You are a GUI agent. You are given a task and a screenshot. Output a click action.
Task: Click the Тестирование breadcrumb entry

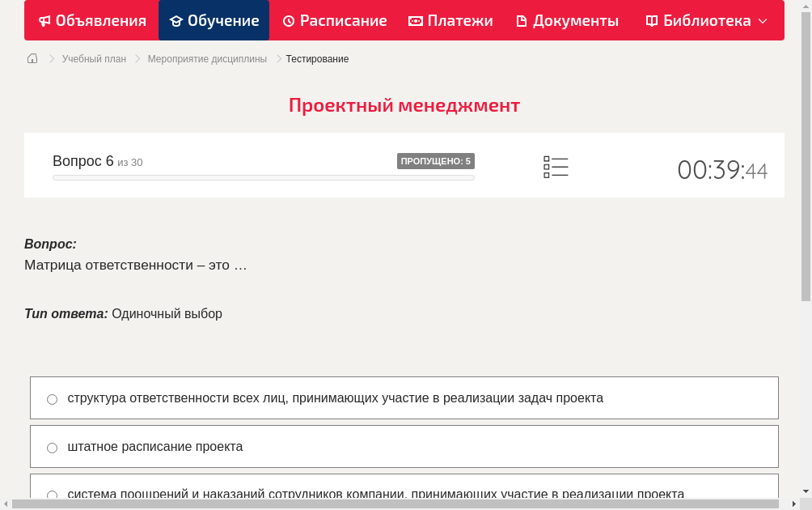[316, 58]
